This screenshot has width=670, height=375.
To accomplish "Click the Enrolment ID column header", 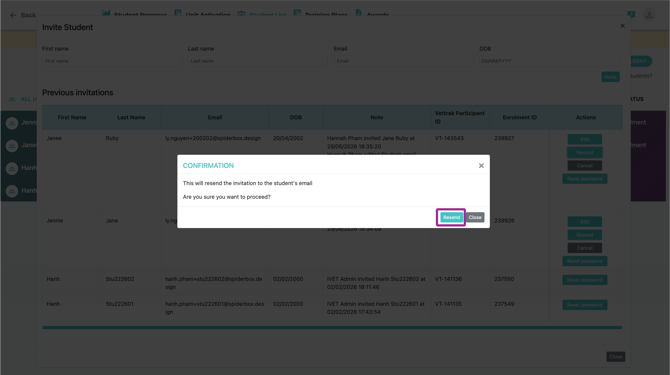I will pyautogui.click(x=520, y=117).
